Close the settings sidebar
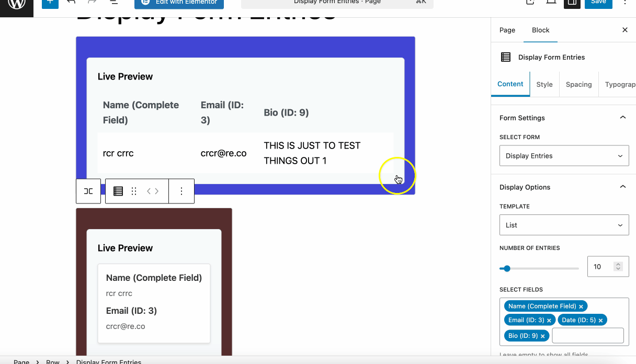 [624, 30]
